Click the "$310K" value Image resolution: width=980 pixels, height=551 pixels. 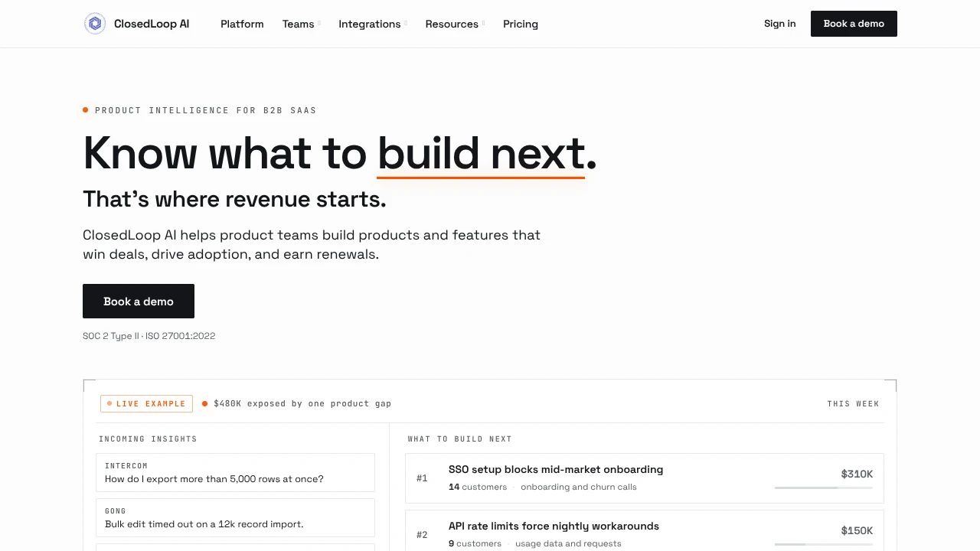[x=857, y=474]
